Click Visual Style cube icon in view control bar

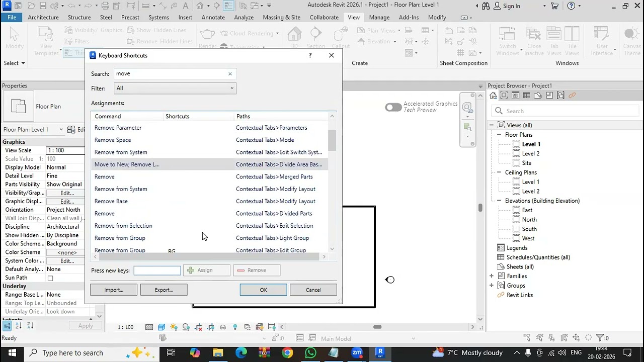pyautogui.click(x=162, y=327)
